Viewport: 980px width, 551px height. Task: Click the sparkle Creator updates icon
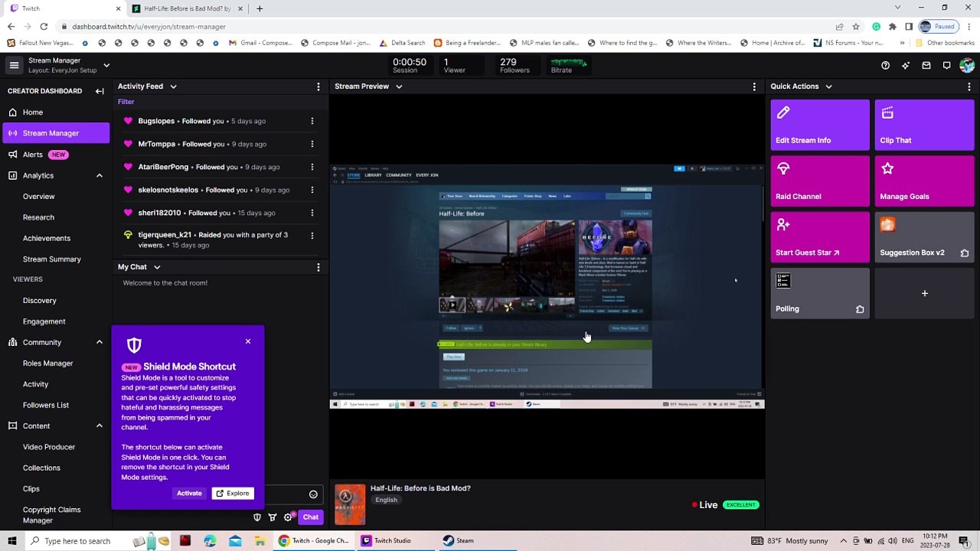click(906, 66)
